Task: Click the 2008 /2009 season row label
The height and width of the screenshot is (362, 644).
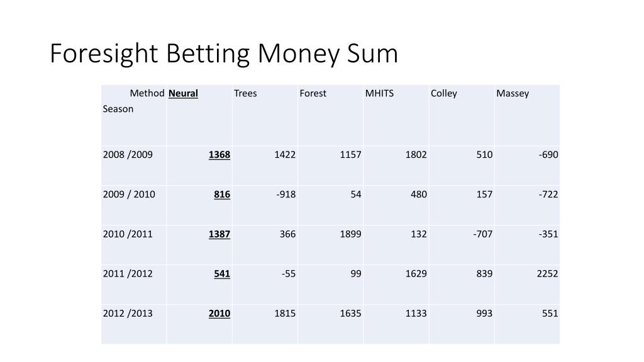Action: pyautogui.click(x=128, y=155)
